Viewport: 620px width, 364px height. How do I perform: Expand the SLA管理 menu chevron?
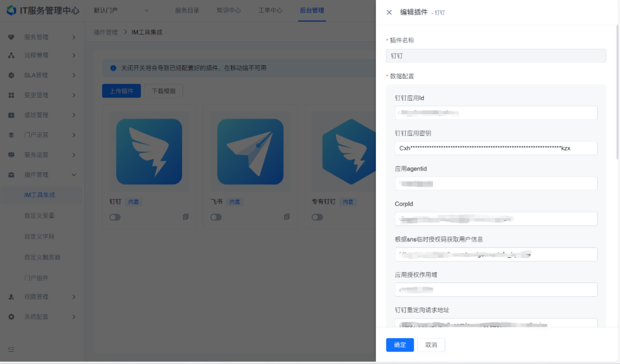[x=74, y=75]
